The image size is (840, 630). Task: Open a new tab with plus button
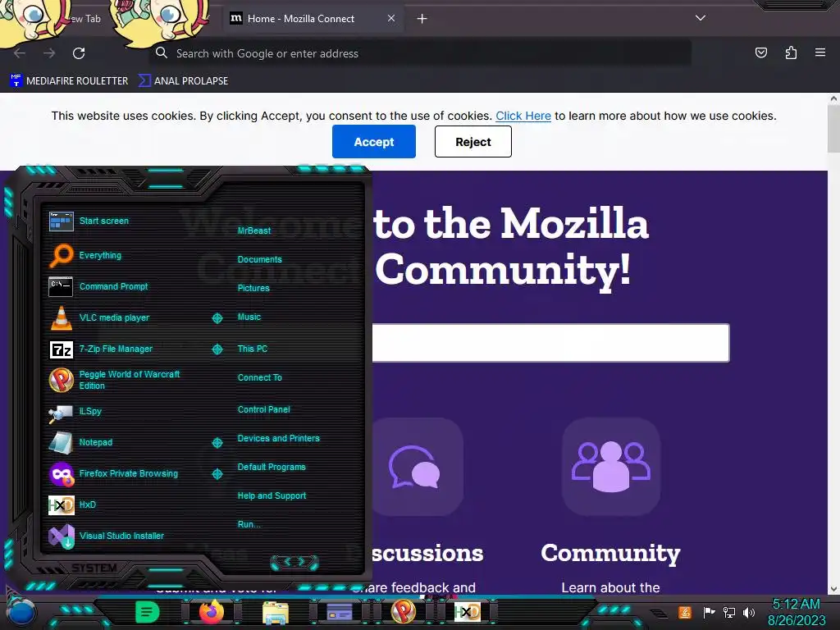click(x=422, y=19)
